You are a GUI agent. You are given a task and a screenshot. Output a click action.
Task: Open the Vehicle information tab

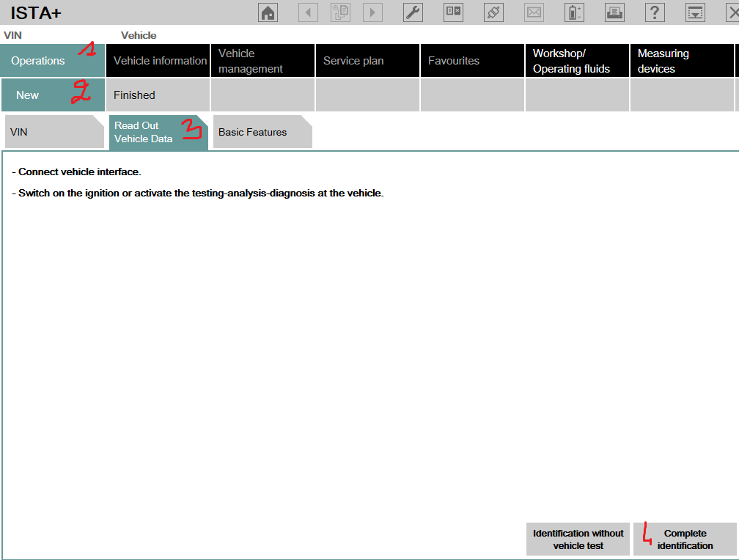[x=158, y=61]
